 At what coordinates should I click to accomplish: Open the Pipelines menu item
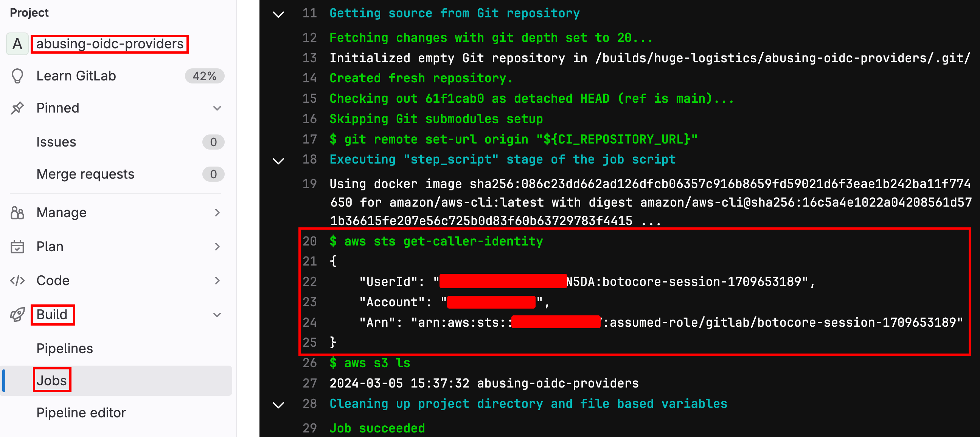pyautogui.click(x=65, y=349)
